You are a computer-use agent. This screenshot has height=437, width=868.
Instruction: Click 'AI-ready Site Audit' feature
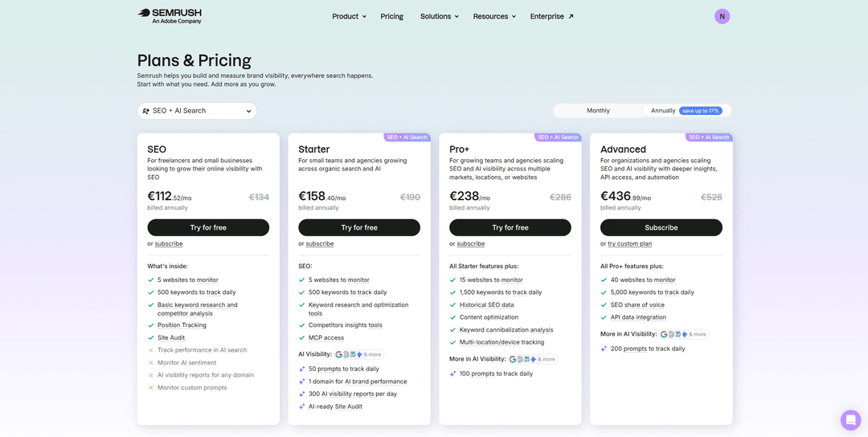[x=335, y=406]
